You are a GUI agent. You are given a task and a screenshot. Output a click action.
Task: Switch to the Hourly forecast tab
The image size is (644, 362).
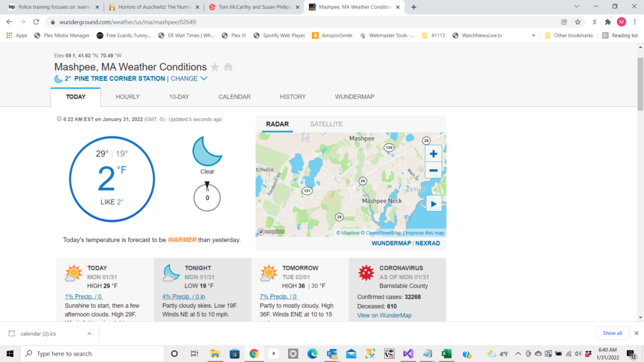(128, 97)
